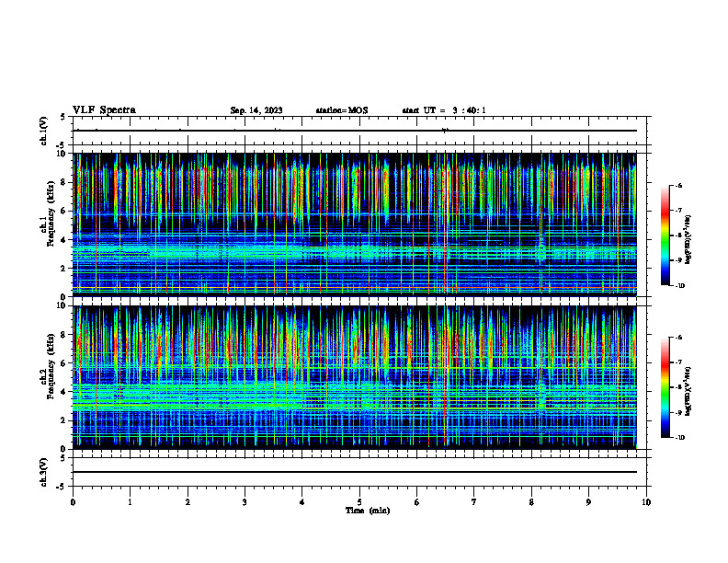Image resolution: width=728 pixels, height=563 pixels.
Task: Click the ch.1 spectrogram "2" kHz tick label
Action: pos(64,268)
